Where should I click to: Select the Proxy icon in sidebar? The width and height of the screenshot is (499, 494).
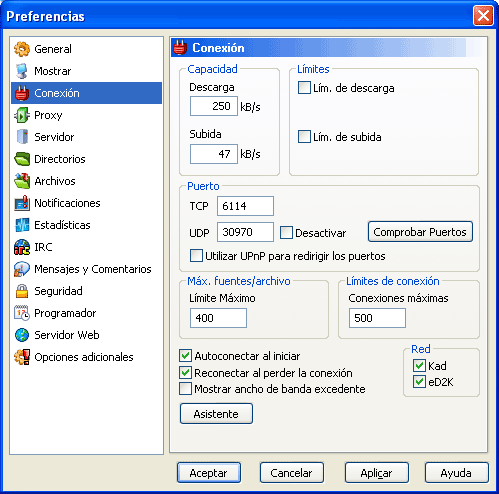click(x=22, y=115)
